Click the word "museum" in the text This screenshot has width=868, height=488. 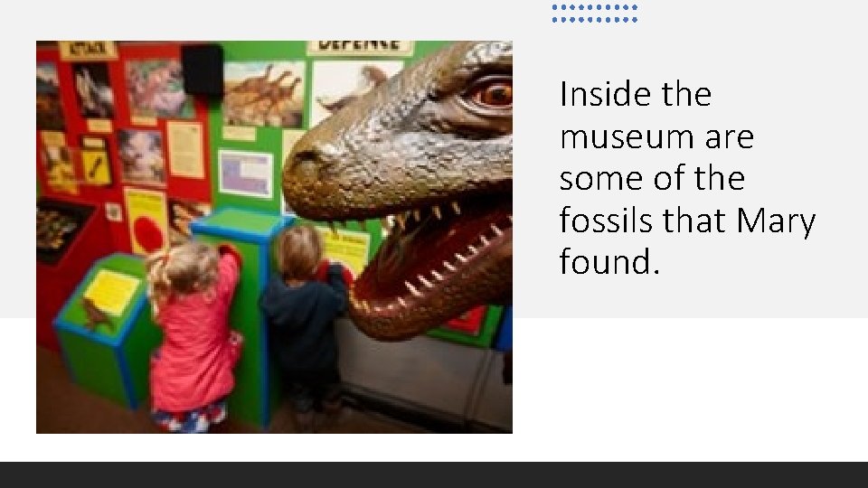coord(626,136)
